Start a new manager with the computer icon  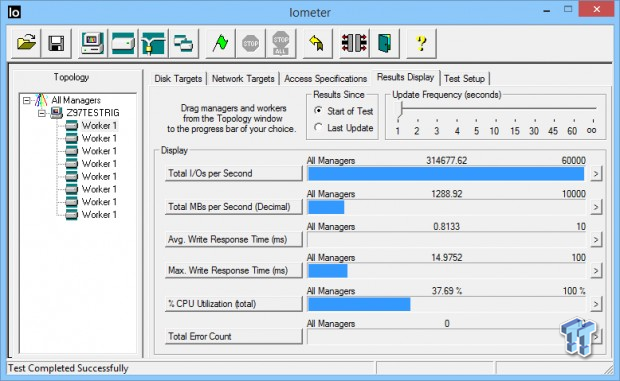93,43
